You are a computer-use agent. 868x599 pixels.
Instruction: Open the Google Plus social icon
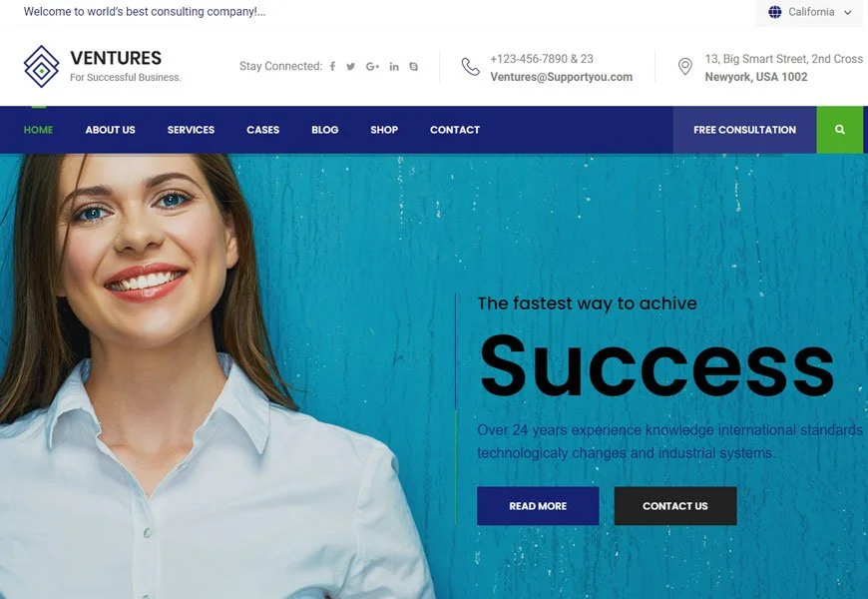pyautogui.click(x=372, y=67)
